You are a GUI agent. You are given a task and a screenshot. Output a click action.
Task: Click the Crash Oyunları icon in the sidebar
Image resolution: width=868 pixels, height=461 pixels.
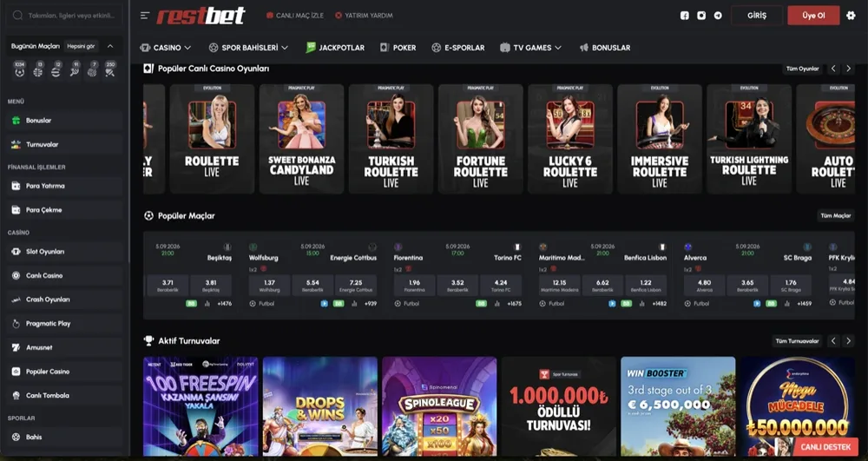16,300
